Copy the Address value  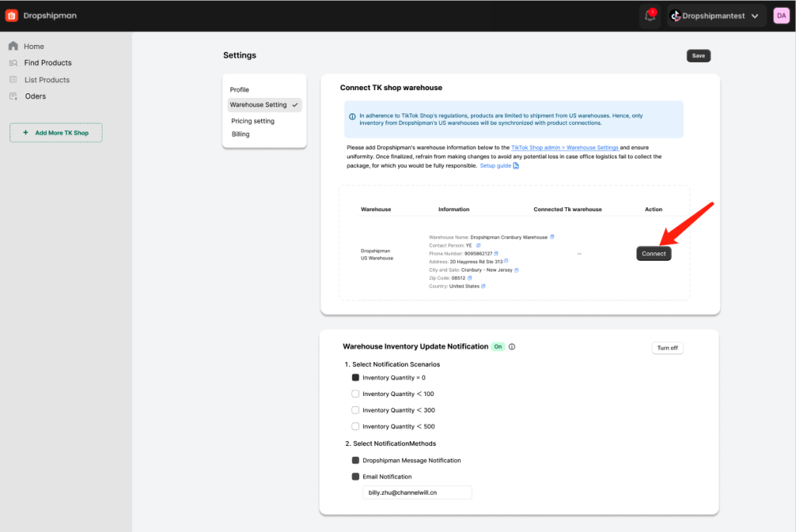[506, 261]
